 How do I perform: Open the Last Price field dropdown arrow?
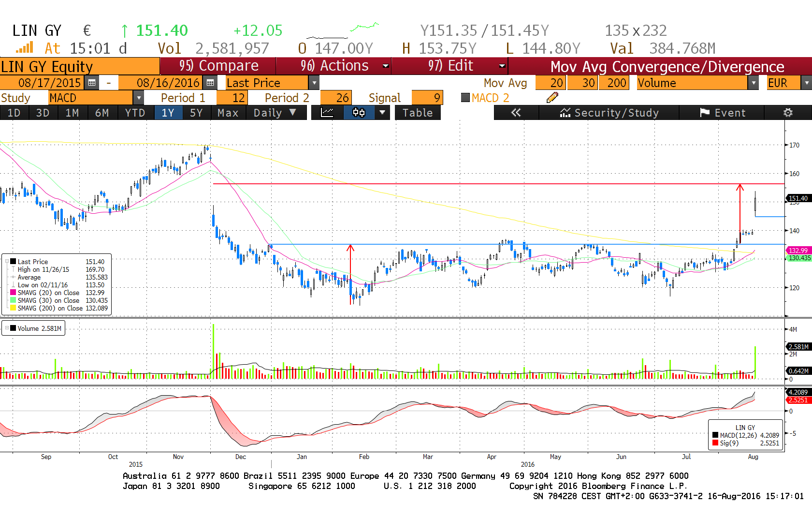314,83
